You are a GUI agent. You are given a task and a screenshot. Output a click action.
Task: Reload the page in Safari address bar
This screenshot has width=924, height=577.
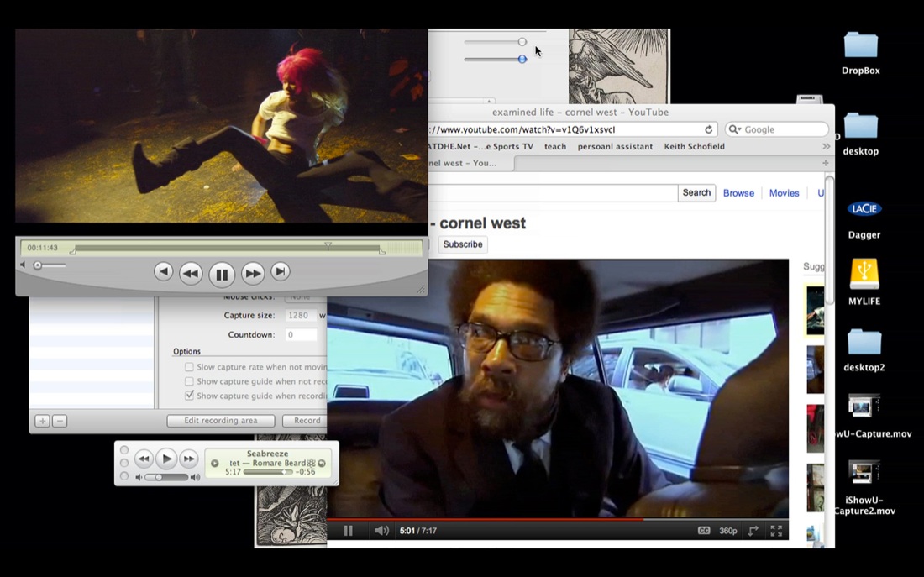708,129
